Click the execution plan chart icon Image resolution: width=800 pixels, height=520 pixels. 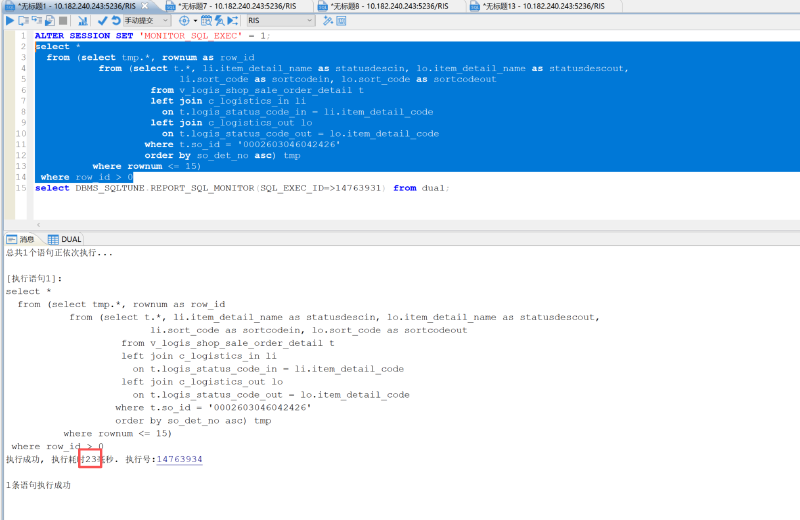pos(83,20)
